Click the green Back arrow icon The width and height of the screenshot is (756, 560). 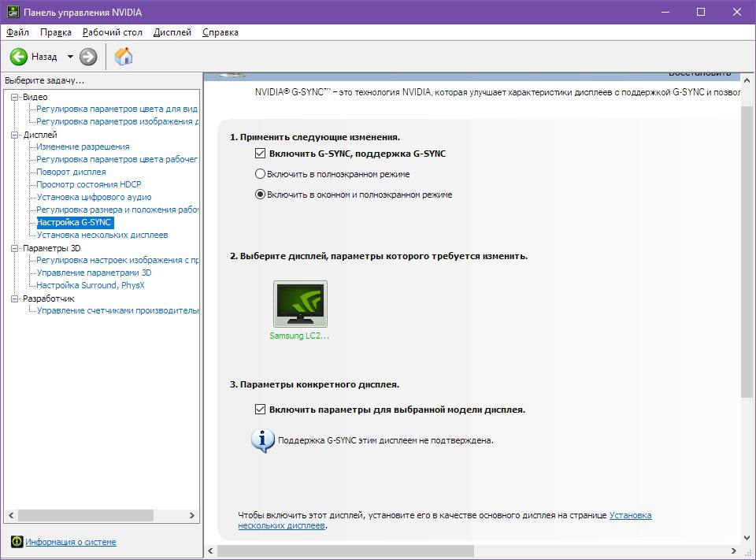[19, 57]
